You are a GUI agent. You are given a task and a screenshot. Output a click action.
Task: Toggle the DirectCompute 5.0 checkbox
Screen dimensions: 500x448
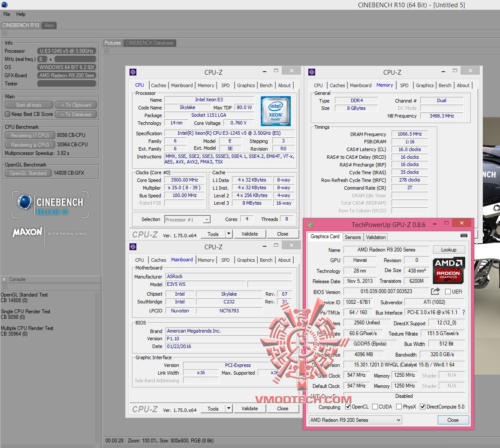[422, 406]
